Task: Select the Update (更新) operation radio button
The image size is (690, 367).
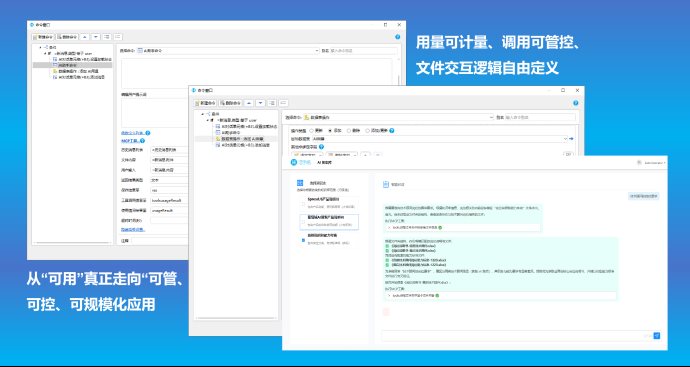Action: point(312,131)
